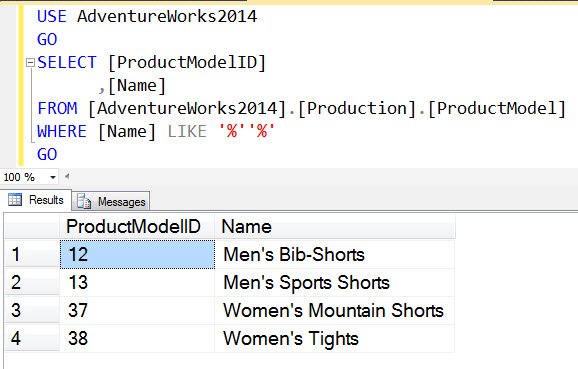Click the Messages tab icon
578x369 pixels.
click(84, 202)
